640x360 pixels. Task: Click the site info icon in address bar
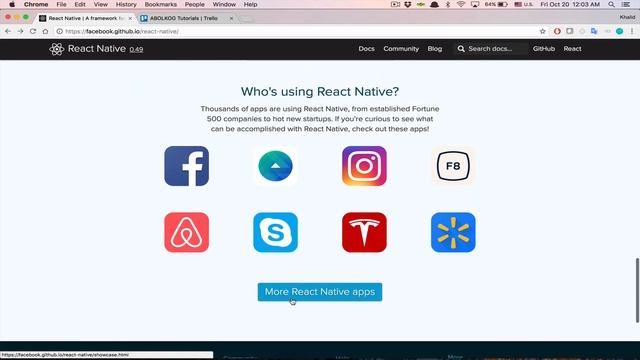point(60,31)
